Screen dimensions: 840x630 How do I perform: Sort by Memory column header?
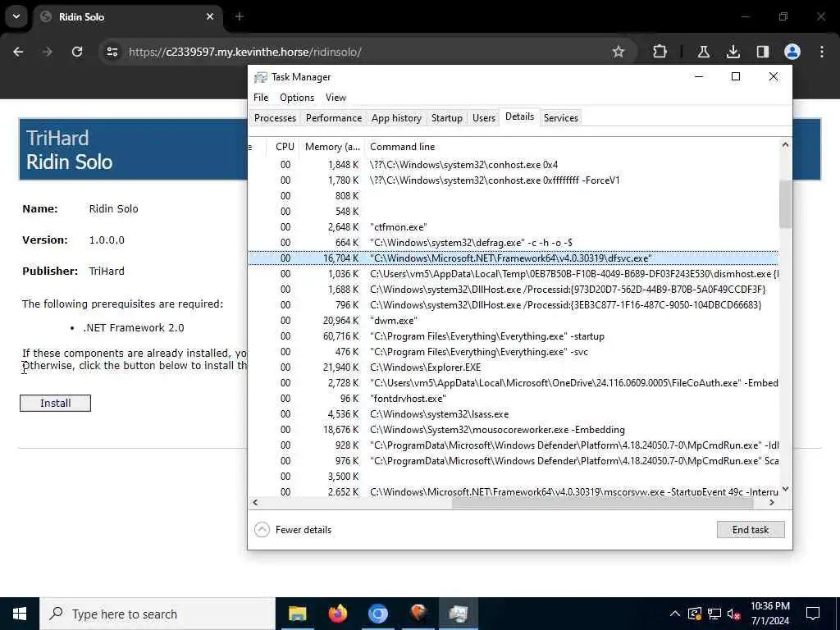(x=332, y=147)
